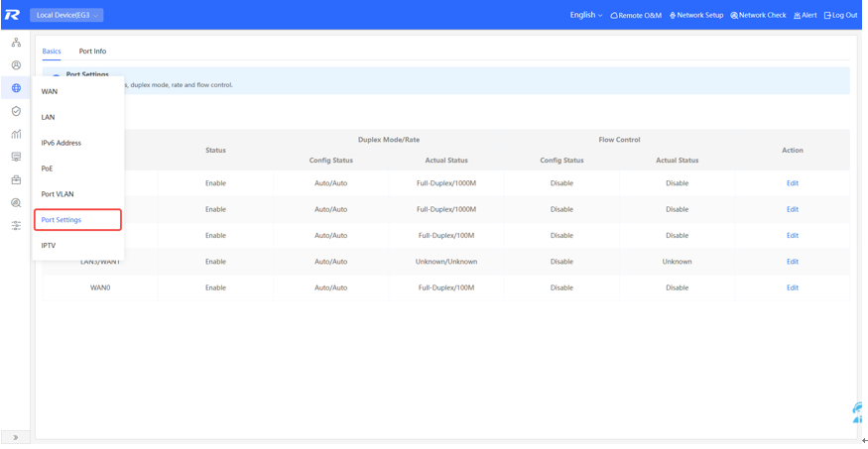Switch to the Port Info tab
868x449 pixels.
point(92,51)
